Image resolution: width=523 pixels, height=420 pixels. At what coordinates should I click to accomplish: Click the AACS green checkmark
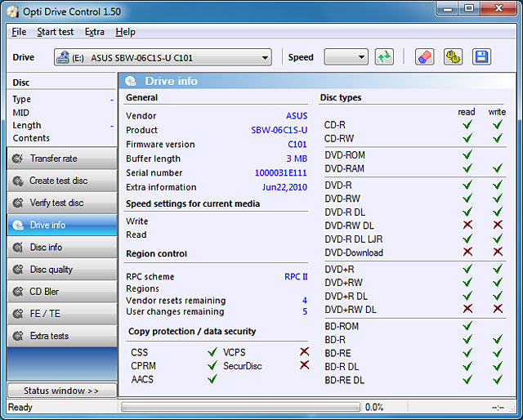212,379
